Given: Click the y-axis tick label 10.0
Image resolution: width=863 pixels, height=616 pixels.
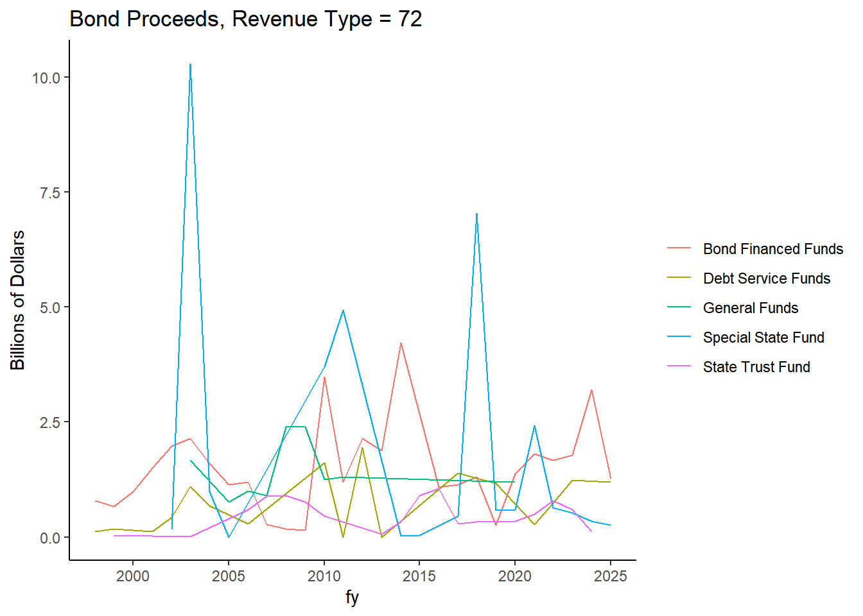Looking at the screenshot, I should click(x=46, y=78).
